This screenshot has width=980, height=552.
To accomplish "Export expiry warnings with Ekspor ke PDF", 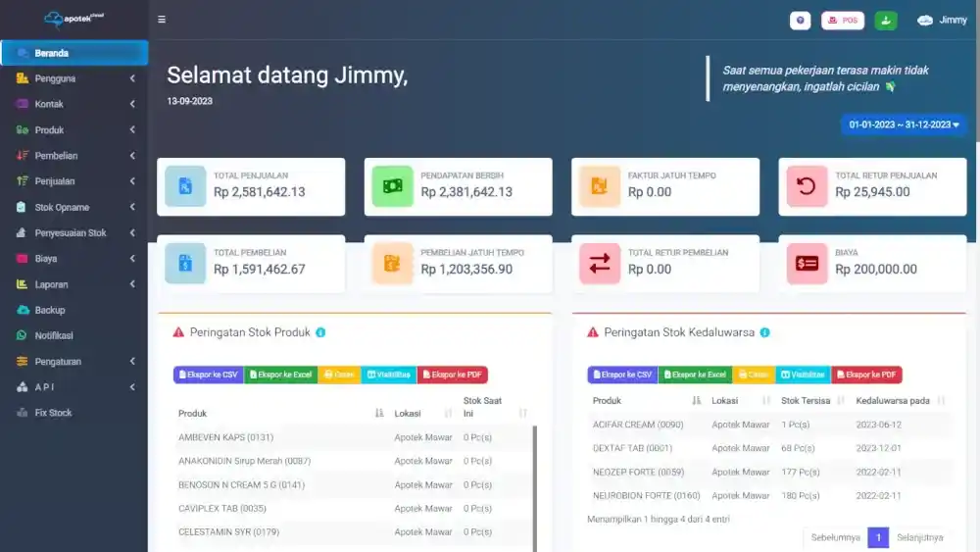I will [866, 375].
